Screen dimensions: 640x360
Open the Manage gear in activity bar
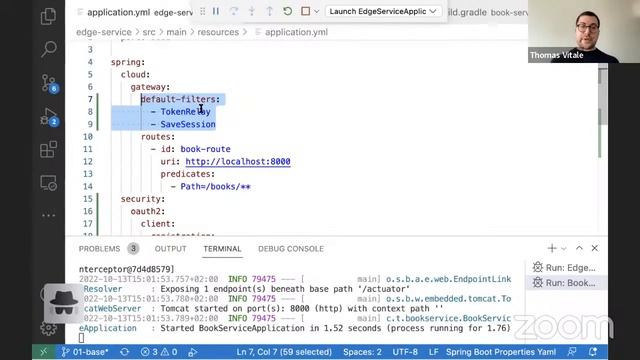point(48,327)
